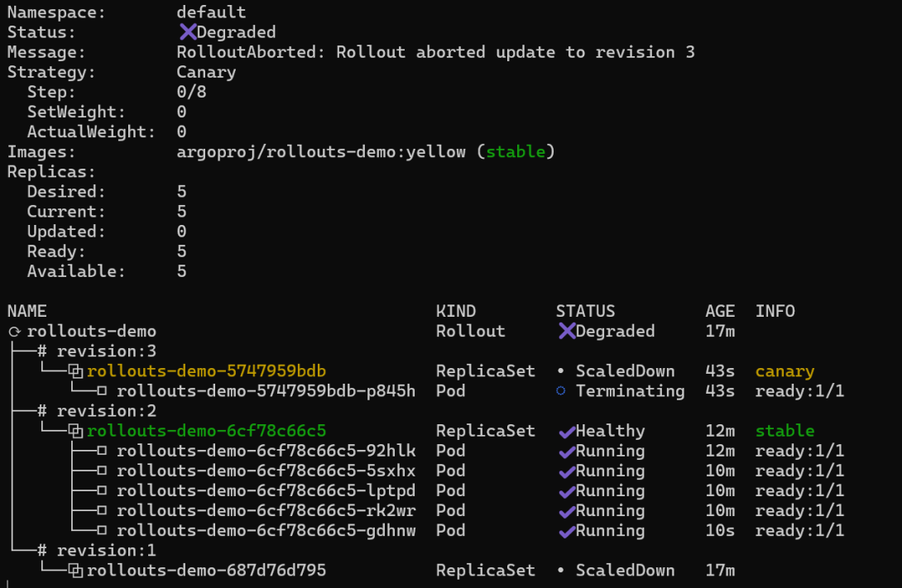Screen dimensions: 902x588
Task: Click the Degraded X icon in rollout row
Action: (x=566, y=332)
